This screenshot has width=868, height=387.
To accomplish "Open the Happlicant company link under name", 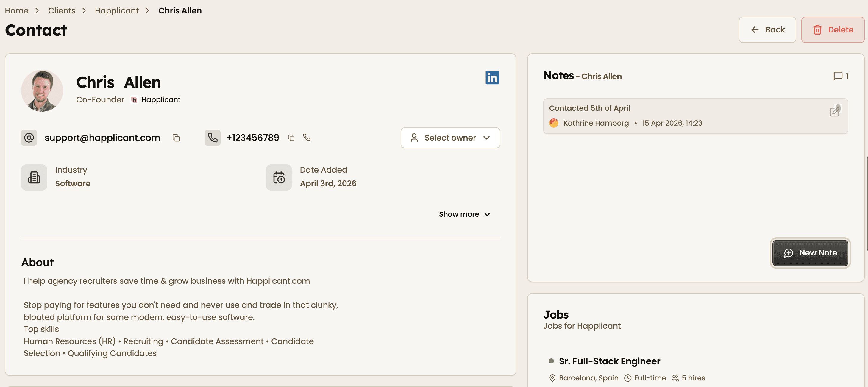I will 161,100.
